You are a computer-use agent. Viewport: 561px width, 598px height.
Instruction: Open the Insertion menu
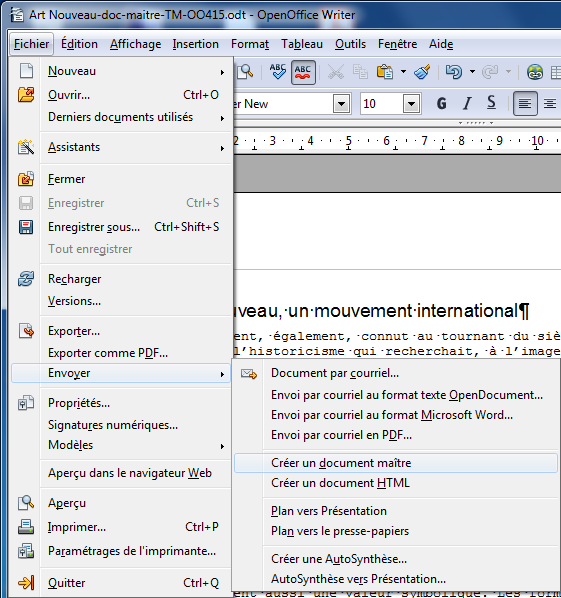click(x=195, y=44)
